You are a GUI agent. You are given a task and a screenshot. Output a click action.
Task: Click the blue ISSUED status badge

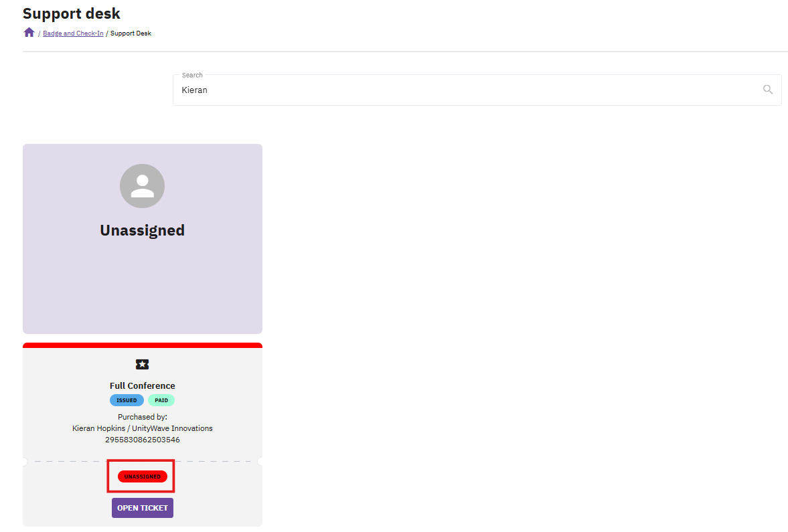click(x=127, y=400)
